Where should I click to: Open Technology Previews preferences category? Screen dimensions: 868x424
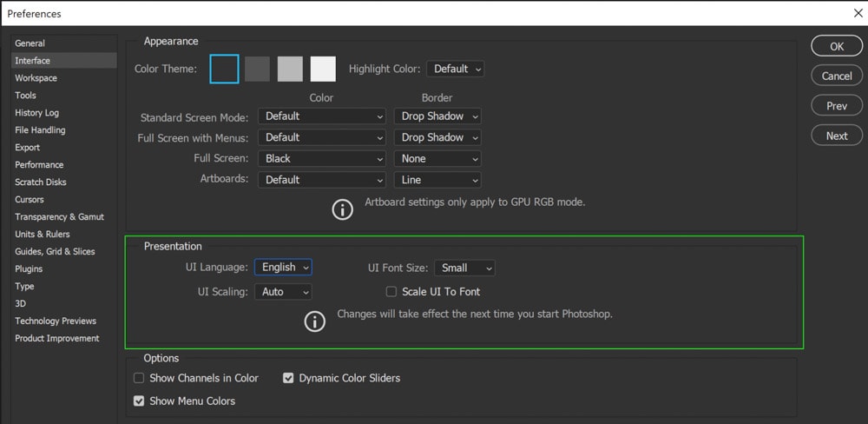pyautogui.click(x=63, y=321)
